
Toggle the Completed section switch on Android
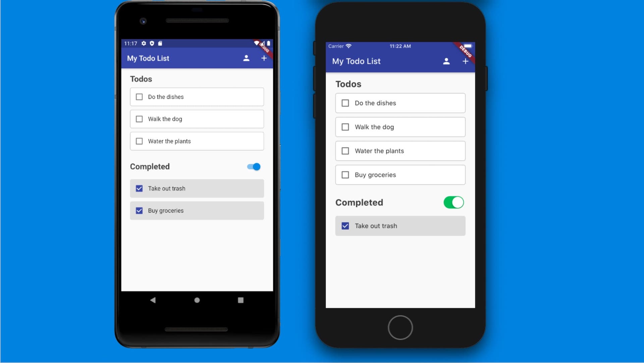[254, 167]
